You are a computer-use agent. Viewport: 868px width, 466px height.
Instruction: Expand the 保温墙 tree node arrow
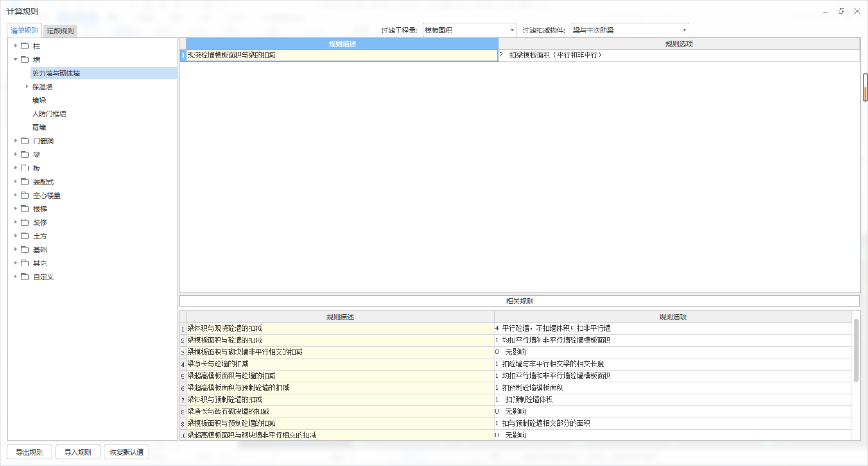pos(27,86)
